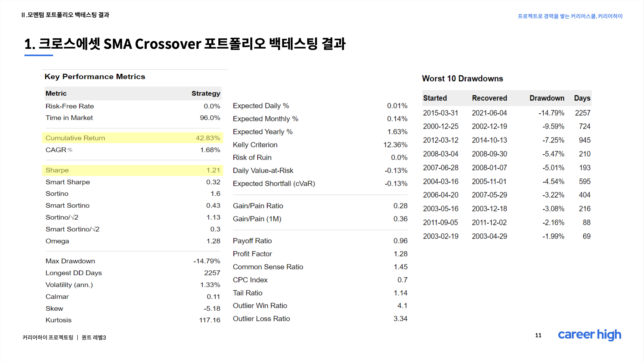Click the Korean tagline link at the top right

coord(570,16)
